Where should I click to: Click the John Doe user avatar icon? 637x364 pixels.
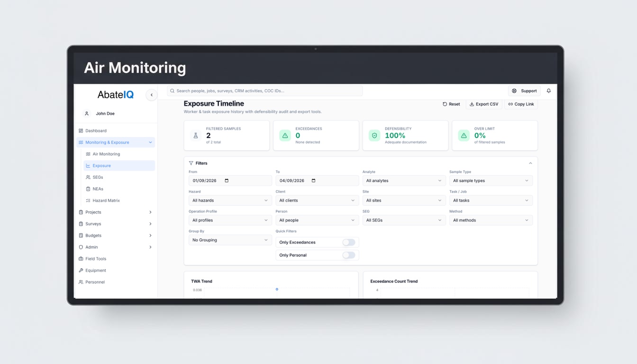click(x=87, y=114)
